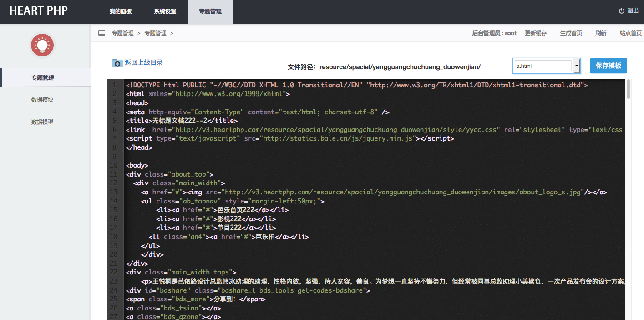Click the meta Content-Type line 4

[257, 112]
